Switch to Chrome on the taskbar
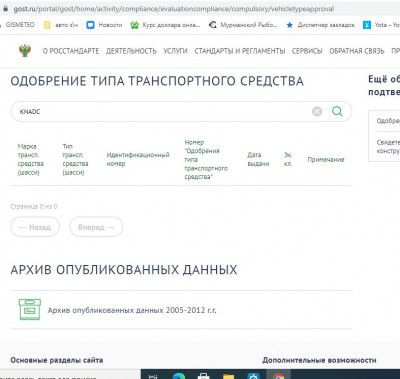400x379 pixels. coord(278,376)
